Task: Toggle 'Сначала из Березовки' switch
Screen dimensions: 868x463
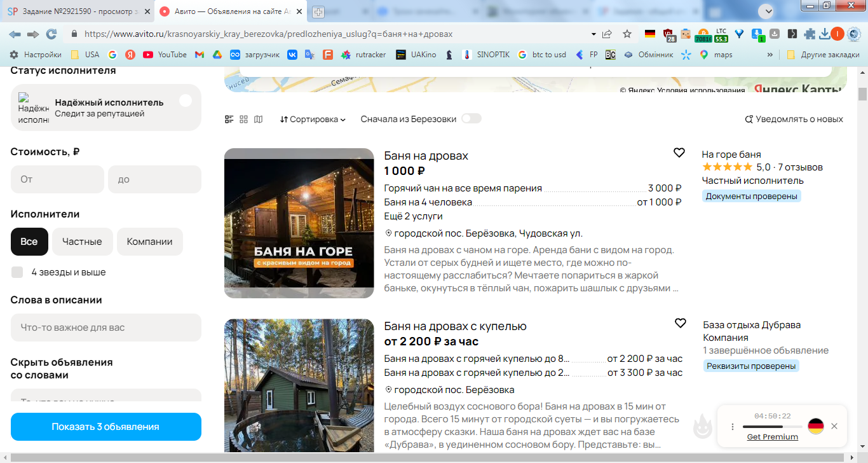Action: [x=471, y=119]
